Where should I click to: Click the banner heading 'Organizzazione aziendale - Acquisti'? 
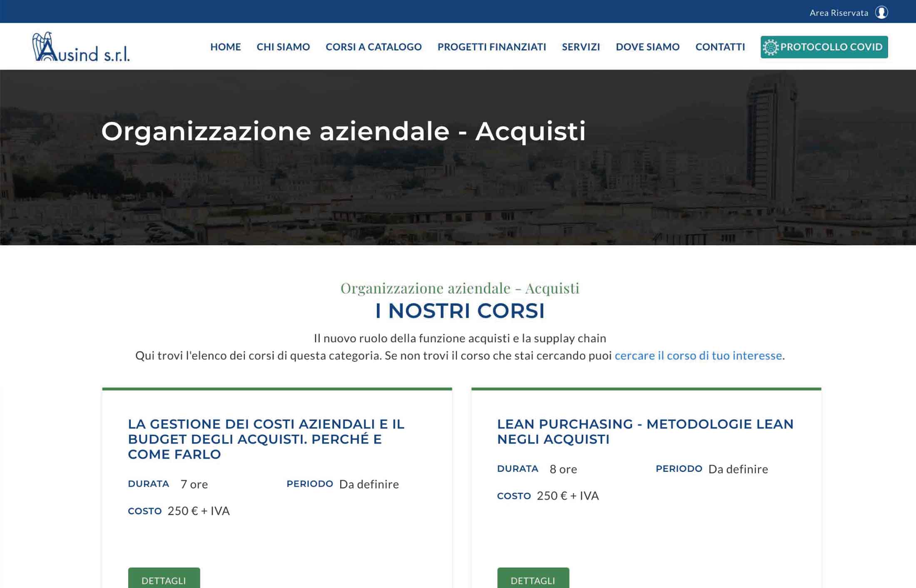343,132
